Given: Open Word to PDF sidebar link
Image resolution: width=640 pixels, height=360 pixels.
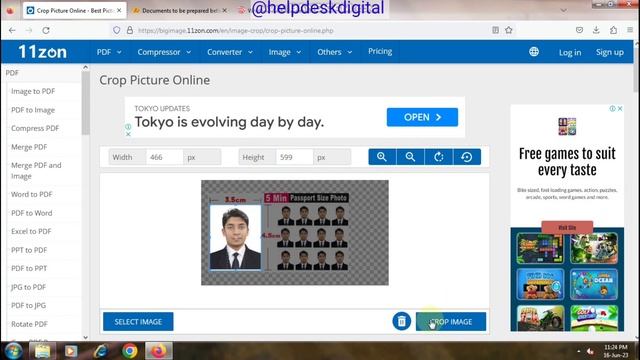Looking at the screenshot, I should 32,194.
